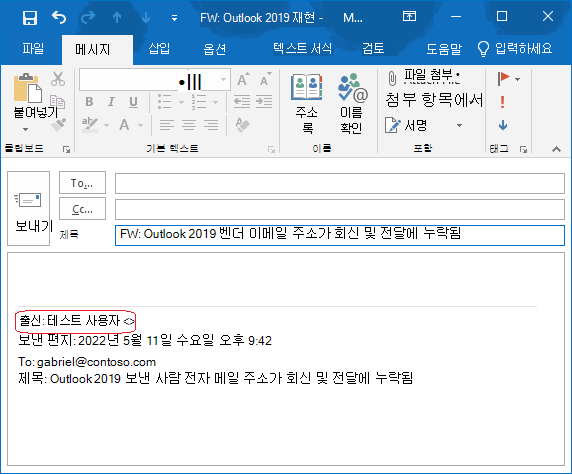Expand the 붙여넣기 paste options arrow

coord(26,129)
